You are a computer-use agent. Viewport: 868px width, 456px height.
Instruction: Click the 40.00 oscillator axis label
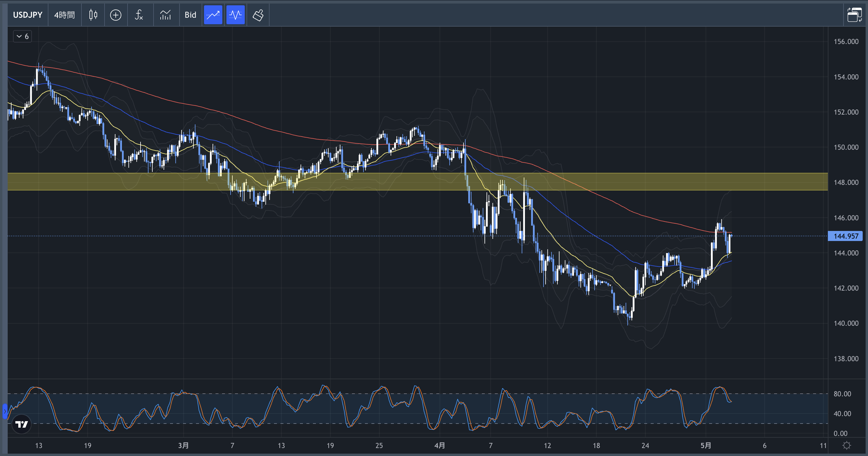coord(842,413)
